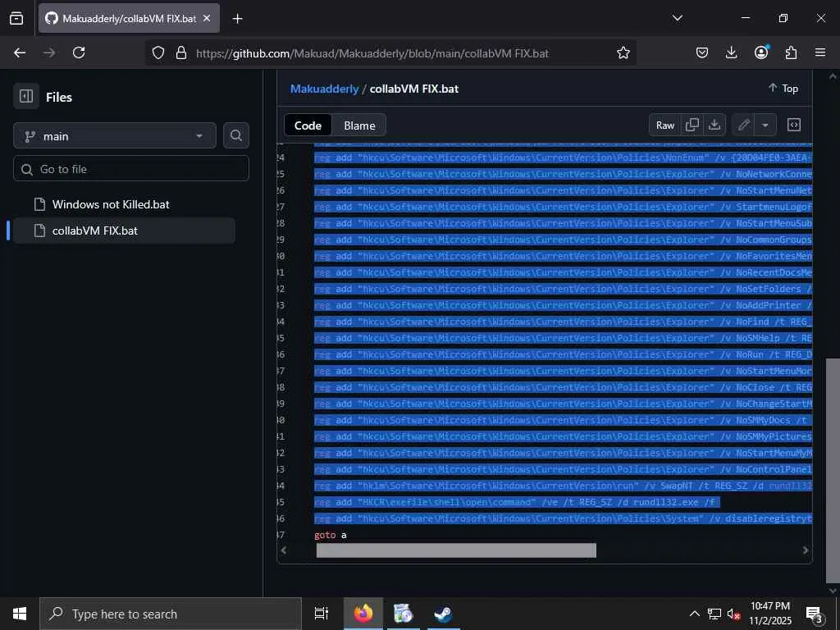This screenshot has height=630, width=840.
Task: Open Windows Task View
Action: pos(322,614)
